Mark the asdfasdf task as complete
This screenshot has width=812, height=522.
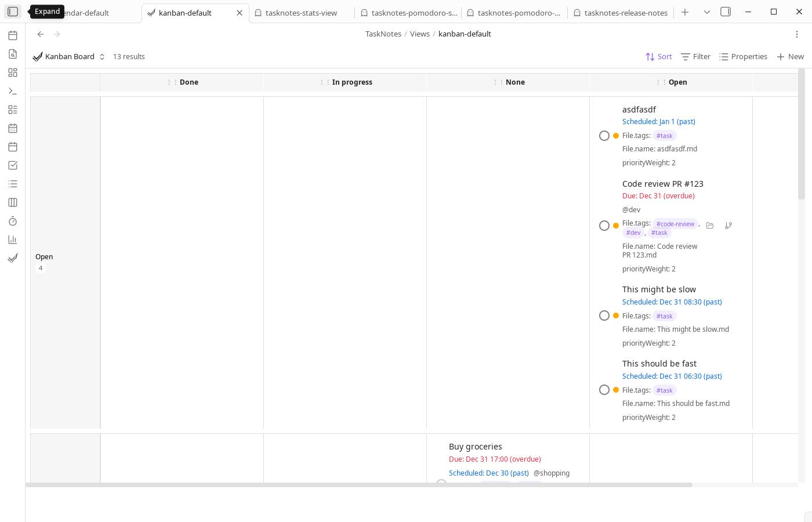point(604,135)
